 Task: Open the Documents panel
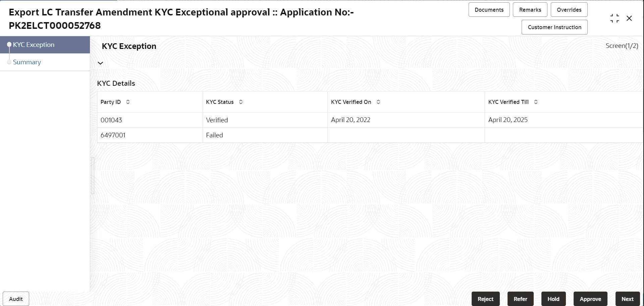489,9
